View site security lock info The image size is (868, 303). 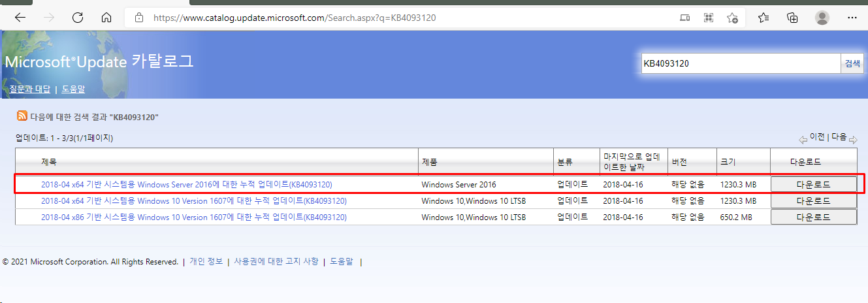pos(138,18)
